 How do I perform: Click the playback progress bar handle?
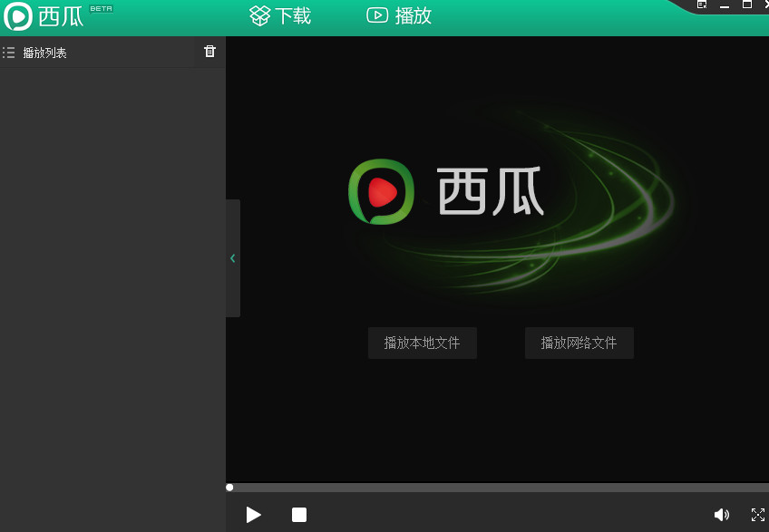coord(229,488)
